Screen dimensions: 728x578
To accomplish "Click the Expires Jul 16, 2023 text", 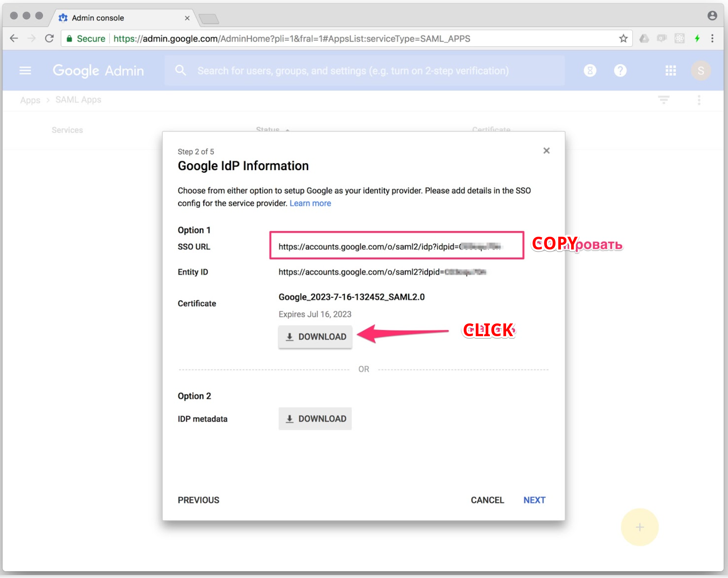I will (x=315, y=314).
